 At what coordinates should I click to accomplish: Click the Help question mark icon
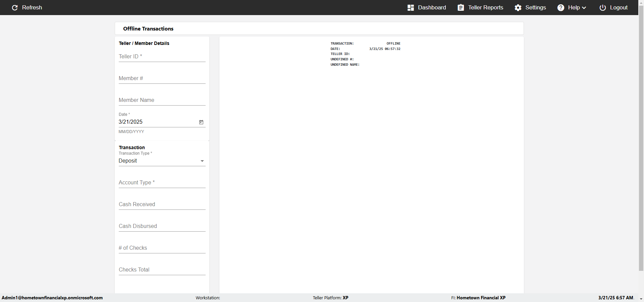561,8
